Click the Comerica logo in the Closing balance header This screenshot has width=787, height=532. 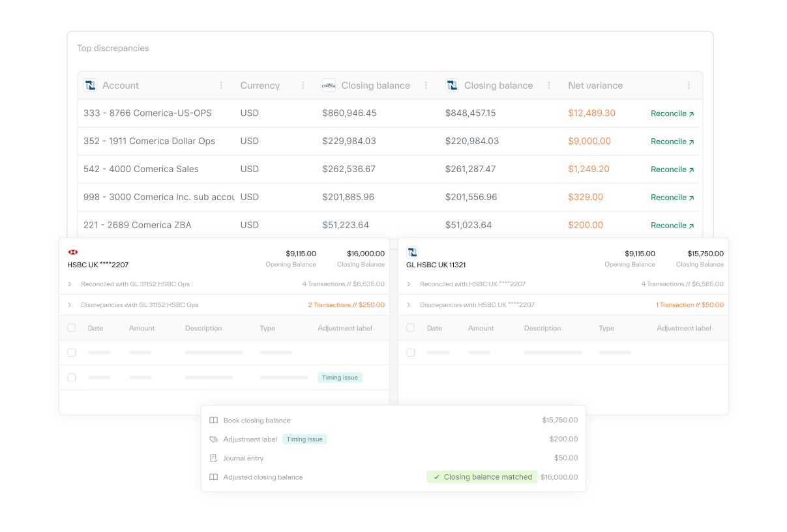(329, 85)
